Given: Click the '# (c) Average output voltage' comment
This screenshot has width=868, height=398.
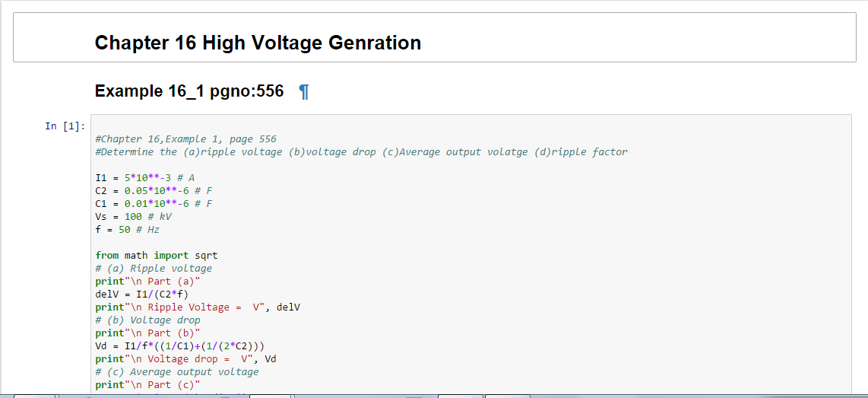Looking at the screenshot, I should coord(176,372).
